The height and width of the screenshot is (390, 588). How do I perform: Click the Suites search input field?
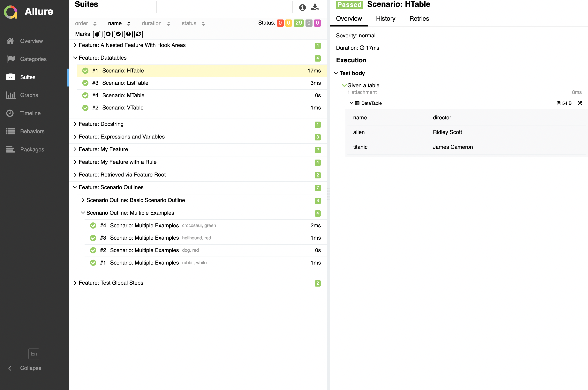(224, 7)
